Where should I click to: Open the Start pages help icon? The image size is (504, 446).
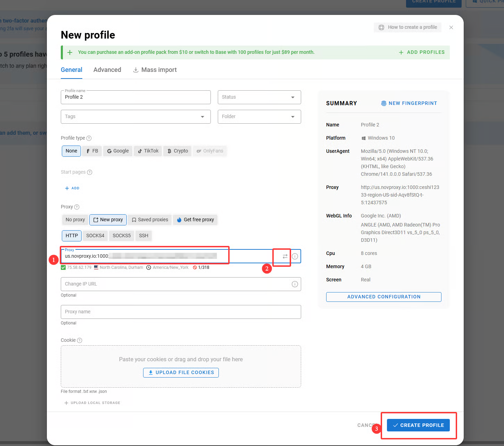(90, 172)
